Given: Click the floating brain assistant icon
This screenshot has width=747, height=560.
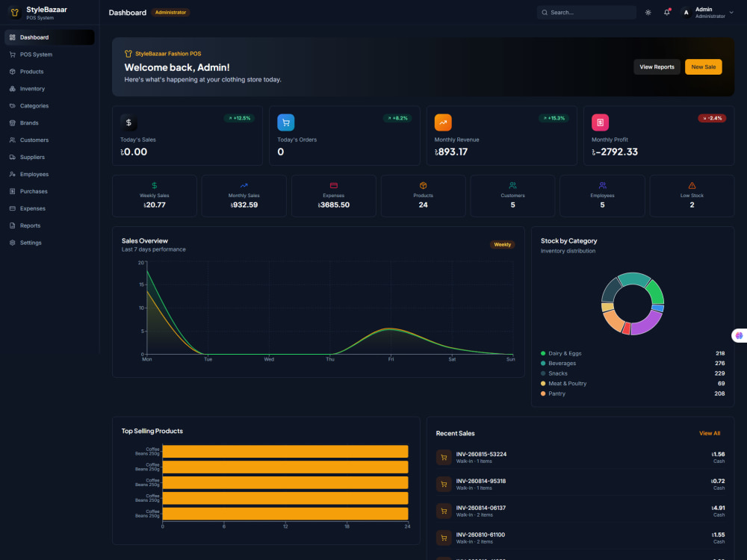Looking at the screenshot, I should pos(739,335).
